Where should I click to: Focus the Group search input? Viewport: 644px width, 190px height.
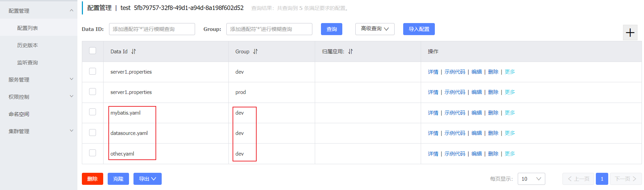tap(269, 29)
